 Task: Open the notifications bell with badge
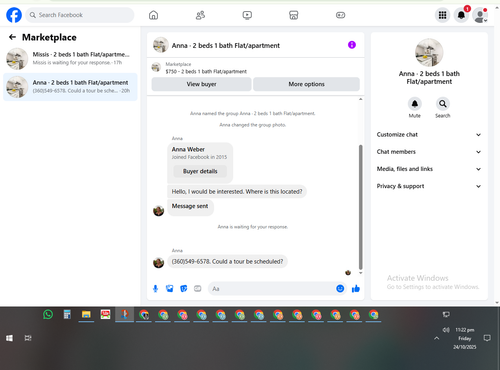pyautogui.click(x=461, y=15)
